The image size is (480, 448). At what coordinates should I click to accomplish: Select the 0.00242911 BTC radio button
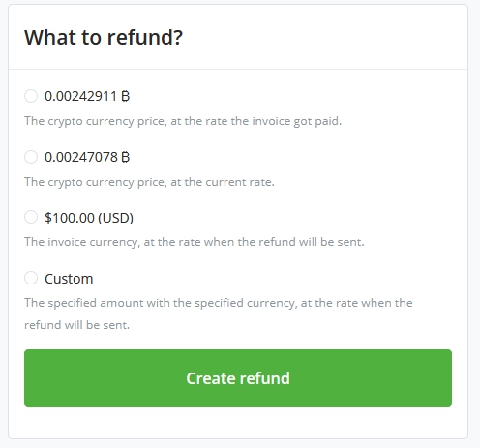coord(31,96)
